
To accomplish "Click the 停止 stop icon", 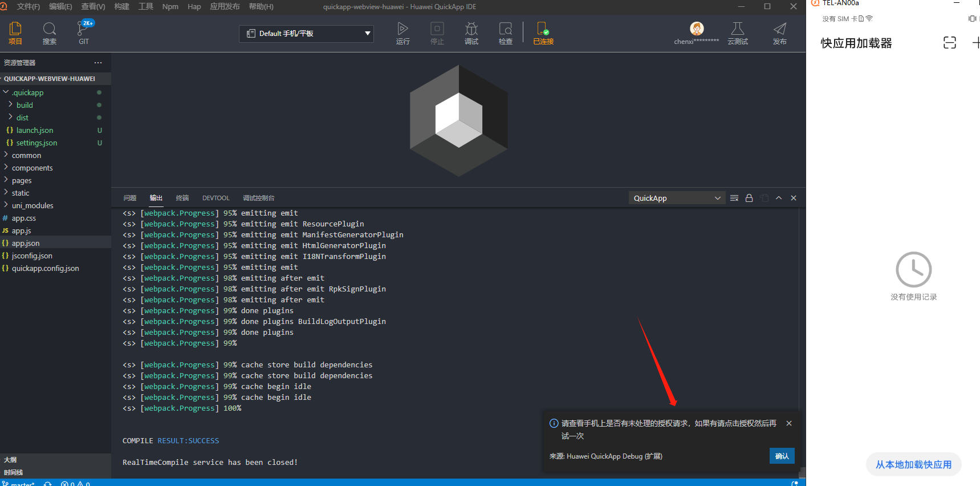I will coord(437,33).
